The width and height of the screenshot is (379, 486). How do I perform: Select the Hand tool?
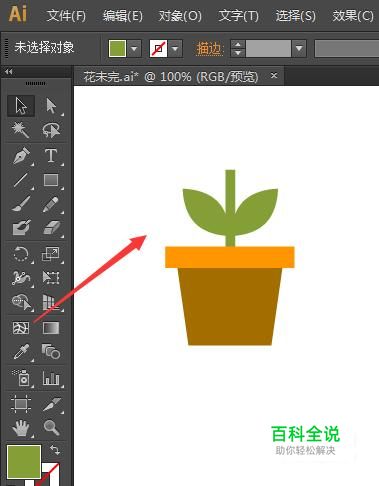click(x=21, y=428)
